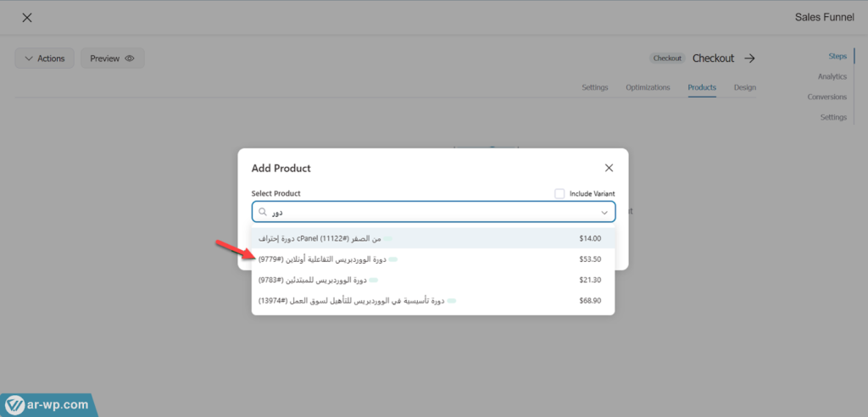Select the cPanel course product at $14.00
This screenshot has height=417, width=868.
pos(432,239)
